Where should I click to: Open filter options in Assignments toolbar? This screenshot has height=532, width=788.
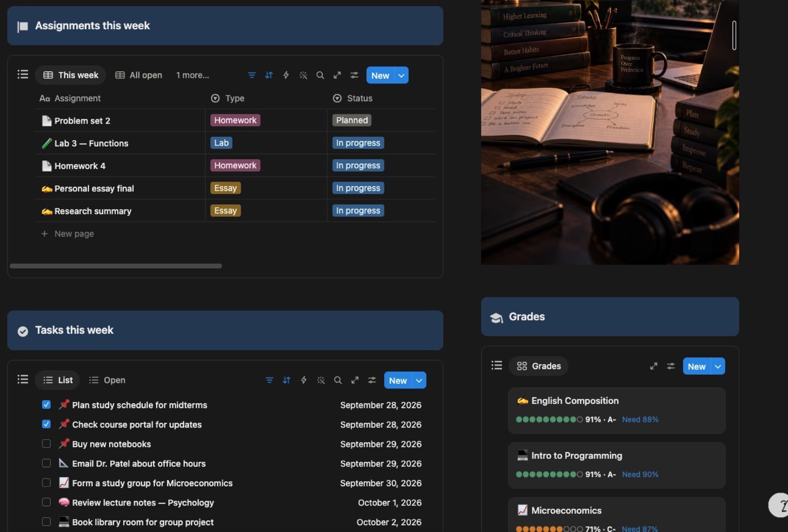252,75
